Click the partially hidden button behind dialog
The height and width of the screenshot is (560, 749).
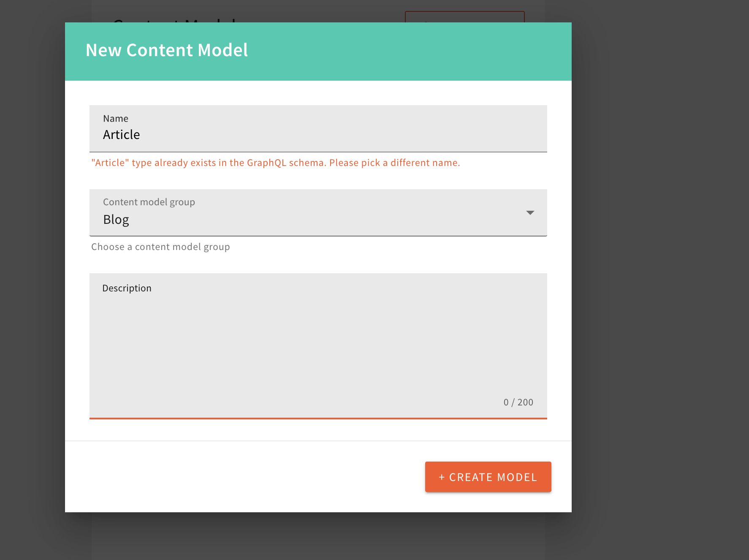coord(464,16)
